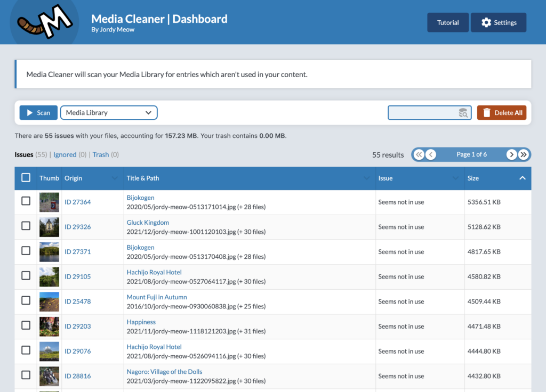Jump to first page with double-arrow icon
Screen dimensions: 546x392
[419, 154]
